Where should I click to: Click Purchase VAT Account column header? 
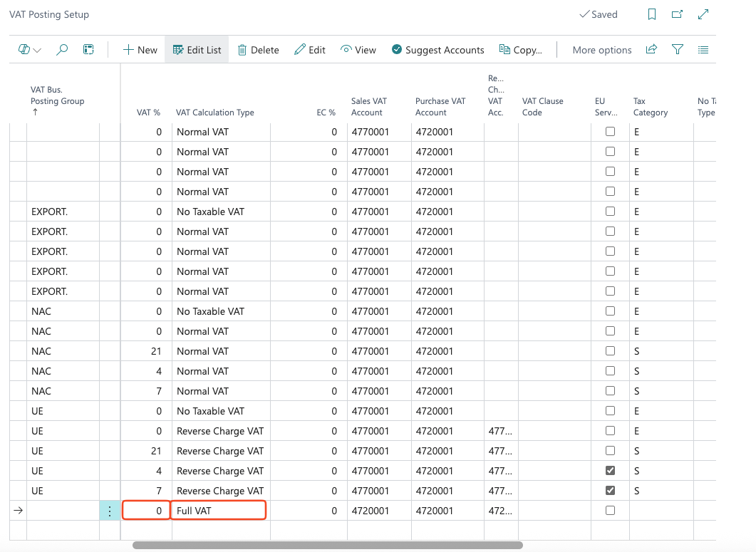tap(440, 107)
